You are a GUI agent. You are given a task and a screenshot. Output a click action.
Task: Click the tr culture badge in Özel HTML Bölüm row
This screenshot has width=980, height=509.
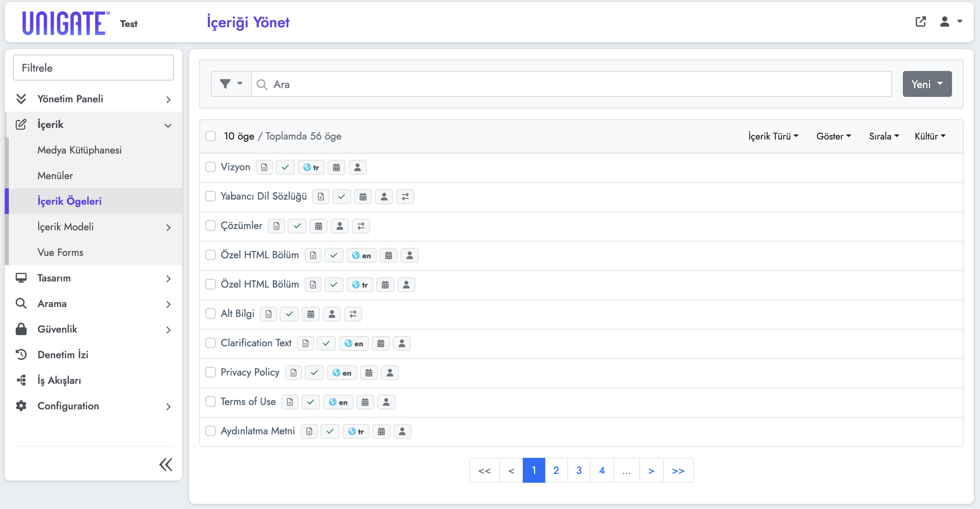360,285
